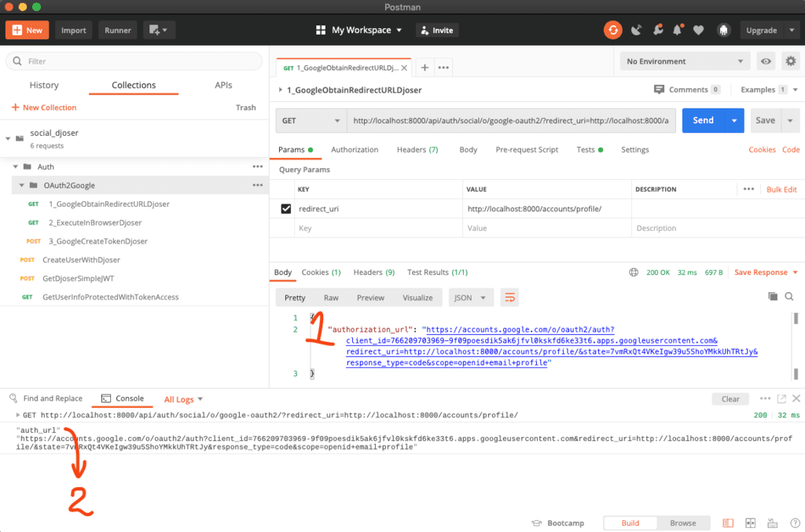The height and width of the screenshot is (532, 805).
Task: Open the GET method dropdown
Action: [311, 120]
